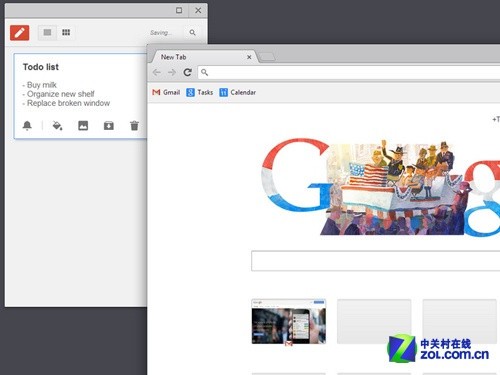Open the Gmail most-visited thumbnail
The height and width of the screenshot is (375, 500).
(x=289, y=322)
